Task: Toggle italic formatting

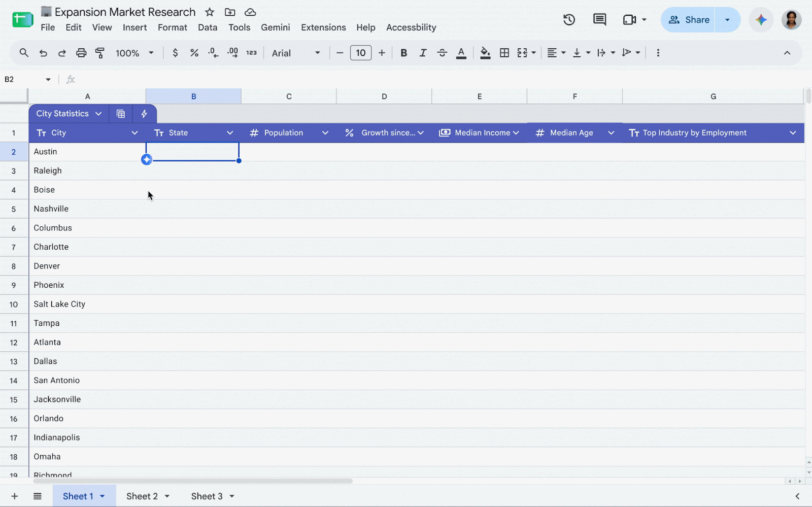Action: (422, 53)
